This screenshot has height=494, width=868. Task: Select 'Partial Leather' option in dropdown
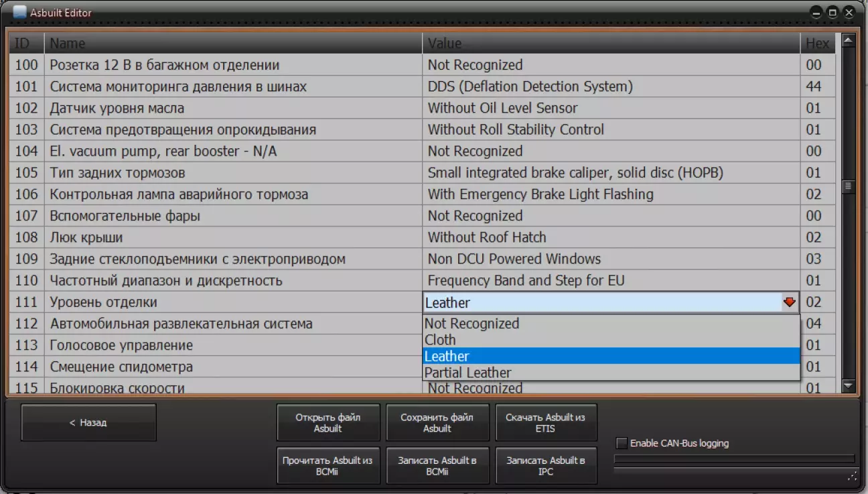(x=467, y=373)
